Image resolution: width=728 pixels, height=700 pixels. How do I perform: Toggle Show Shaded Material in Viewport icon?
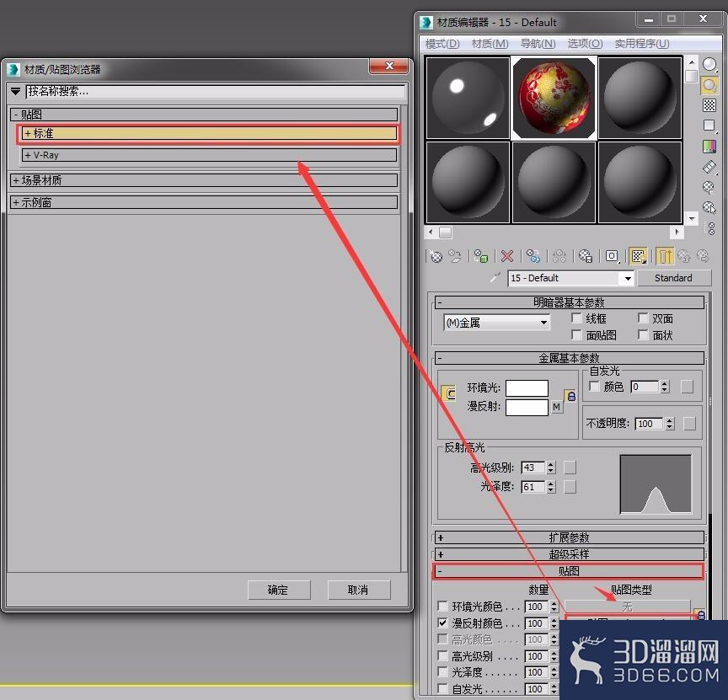click(639, 256)
